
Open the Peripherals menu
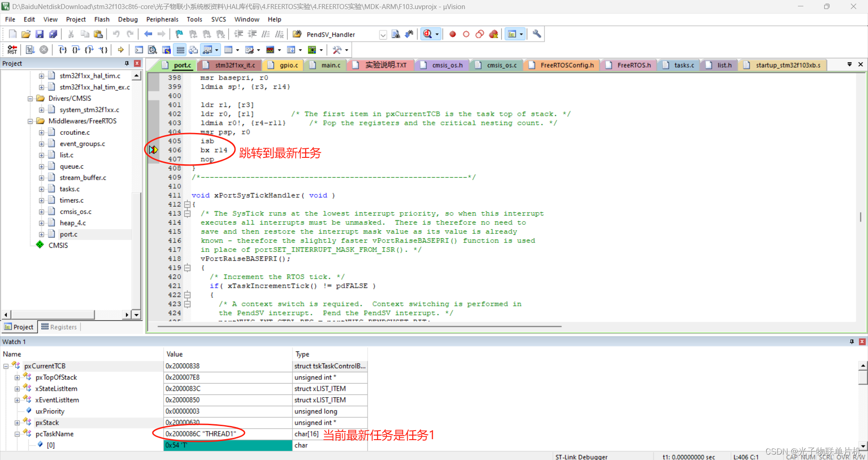pos(162,19)
